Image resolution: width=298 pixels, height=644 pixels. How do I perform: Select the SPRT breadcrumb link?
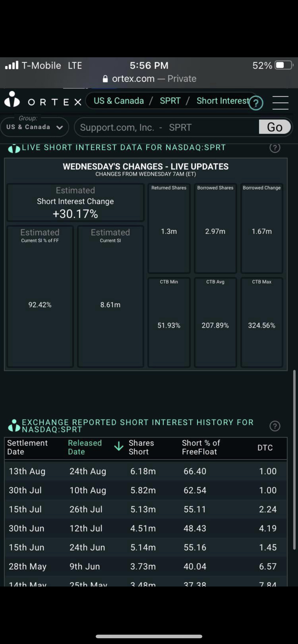pyautogui.click(x=170, y=101)
